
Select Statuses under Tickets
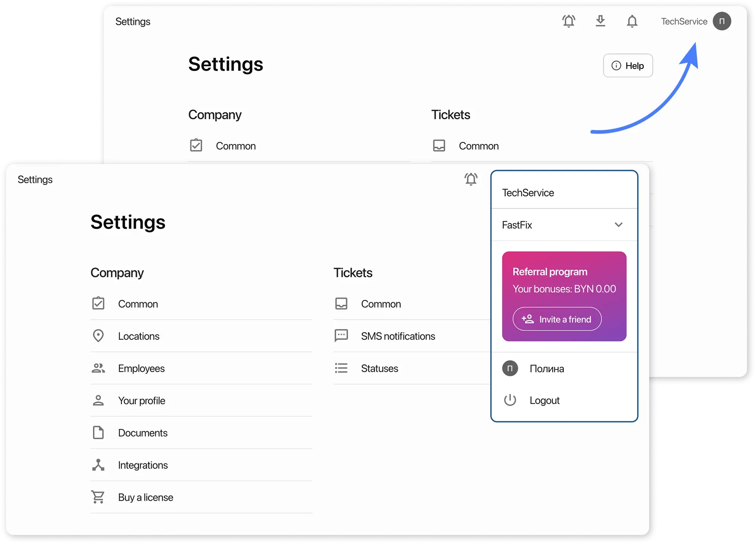[379, 368]
